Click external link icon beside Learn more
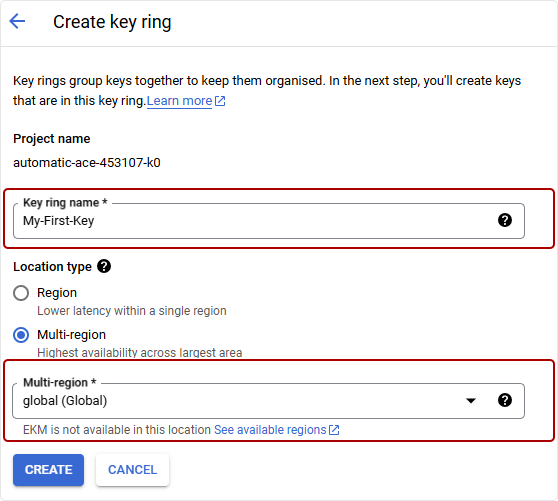Screen dimensions: 558x501 [220, 101]
